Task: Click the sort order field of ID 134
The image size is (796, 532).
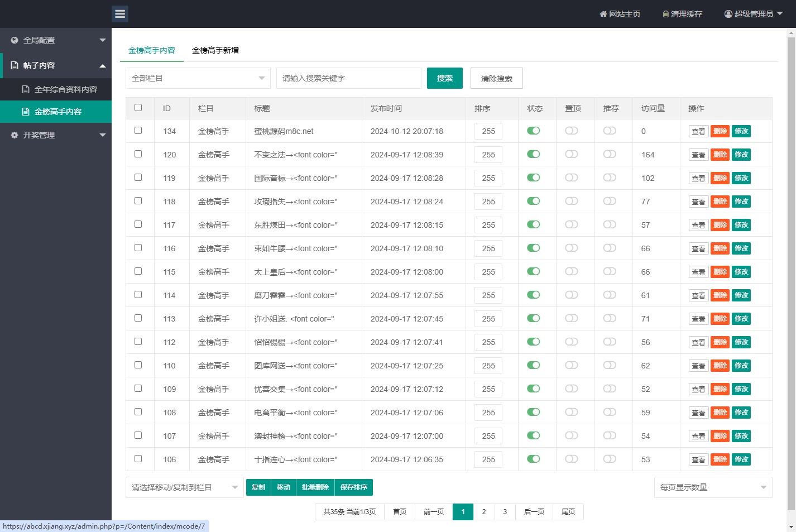Action: 488,131
